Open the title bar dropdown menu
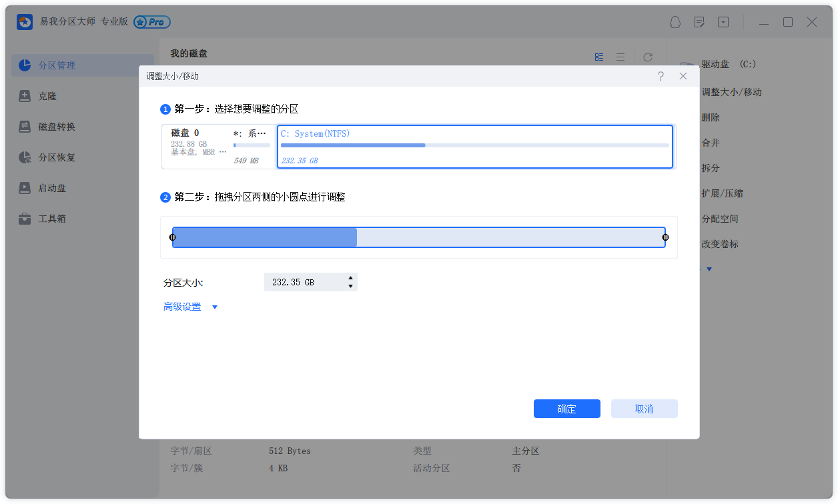The width and height of the screenshot is (838, 504). pyautogui.click(x=723, y=22)
